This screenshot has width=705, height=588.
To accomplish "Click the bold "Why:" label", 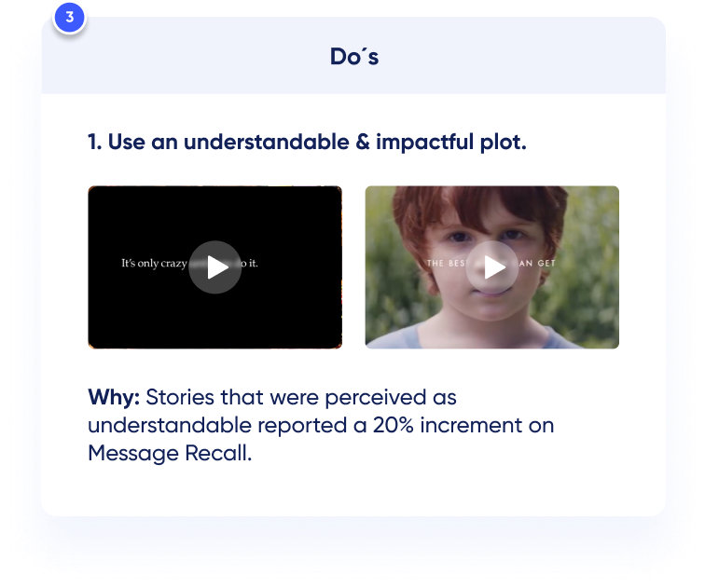I will 114,398.
